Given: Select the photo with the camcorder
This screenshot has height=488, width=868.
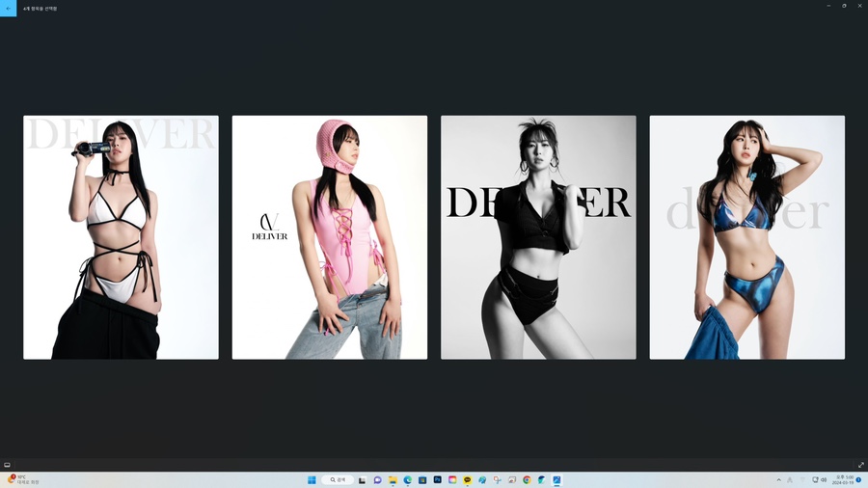Looking at the screenshot, I should tap(121, 237).
